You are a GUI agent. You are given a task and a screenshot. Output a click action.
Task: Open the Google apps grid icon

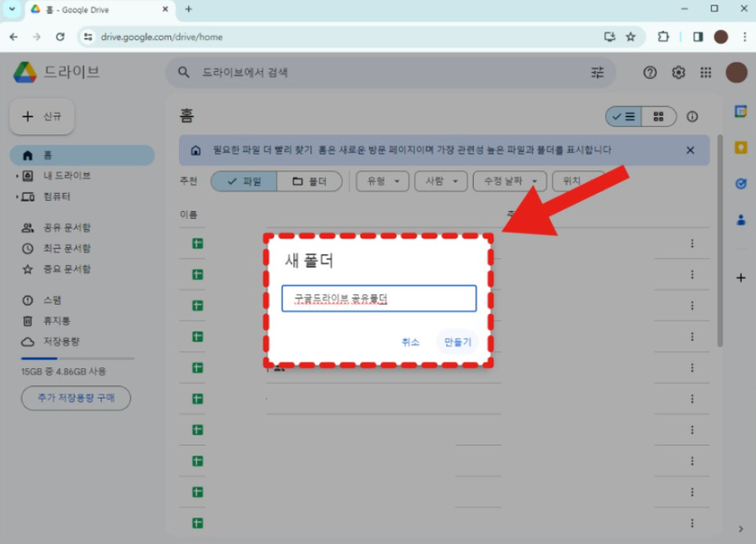click(706, 72)
